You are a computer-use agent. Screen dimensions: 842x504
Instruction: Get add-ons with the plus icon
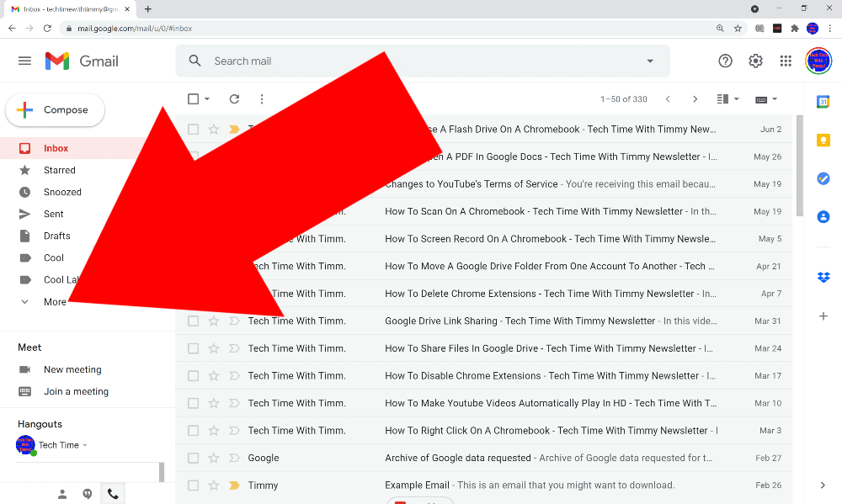click(x=823, y=316)
